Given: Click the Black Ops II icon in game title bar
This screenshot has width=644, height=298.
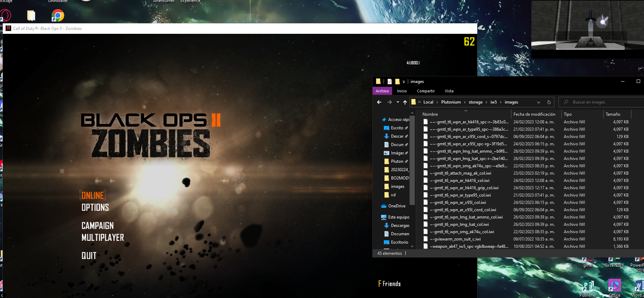Looking at the screenshot, I should tap(8, 29).
